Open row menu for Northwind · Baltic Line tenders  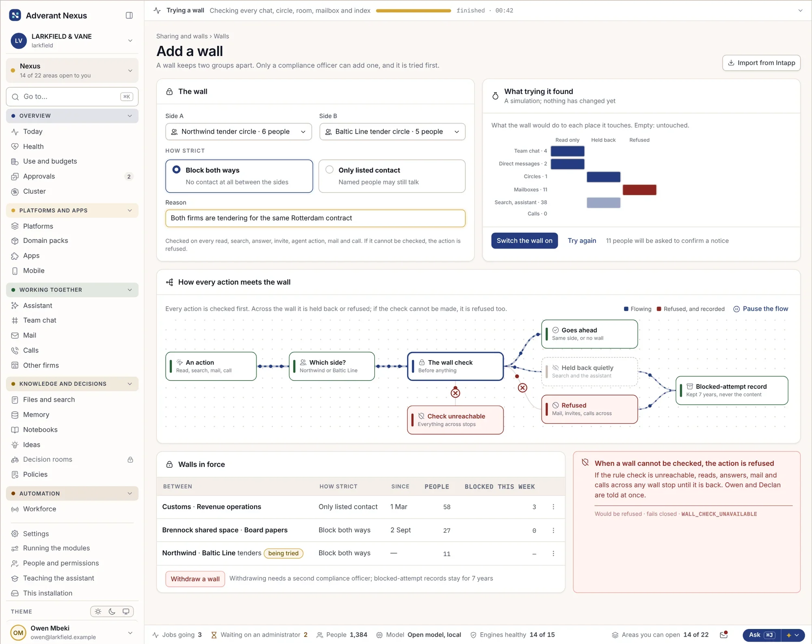pos(553,553)
